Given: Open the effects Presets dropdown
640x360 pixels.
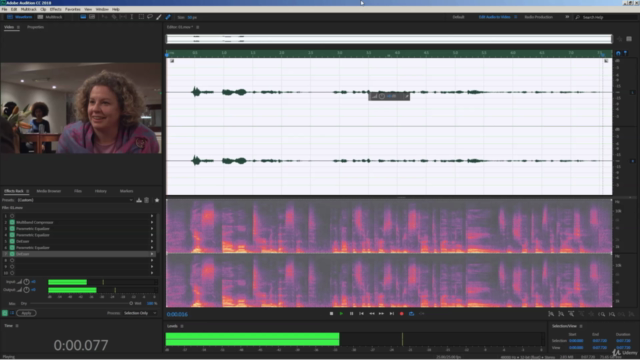Looking at the screenshot, I should click(x=75, y=200).
